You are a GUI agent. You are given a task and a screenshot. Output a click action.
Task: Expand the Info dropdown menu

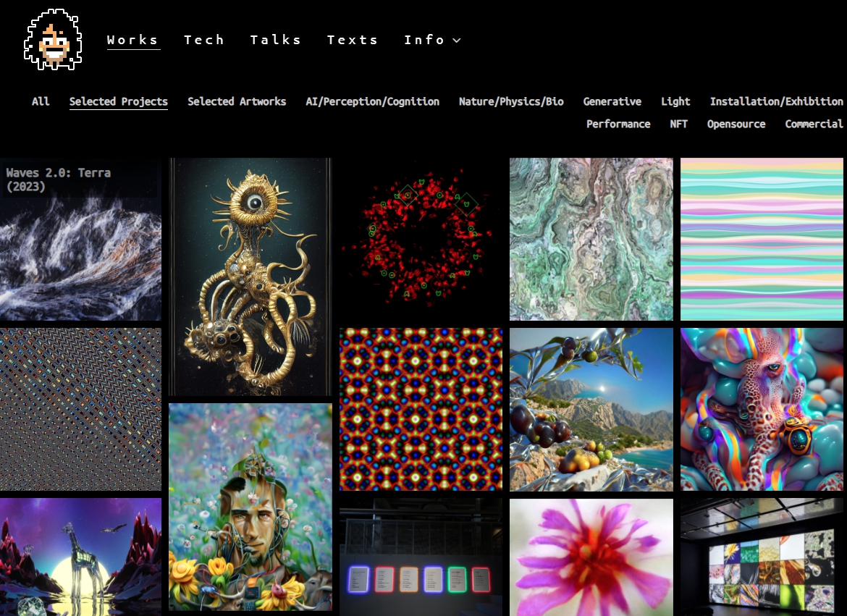click(432, 40)
